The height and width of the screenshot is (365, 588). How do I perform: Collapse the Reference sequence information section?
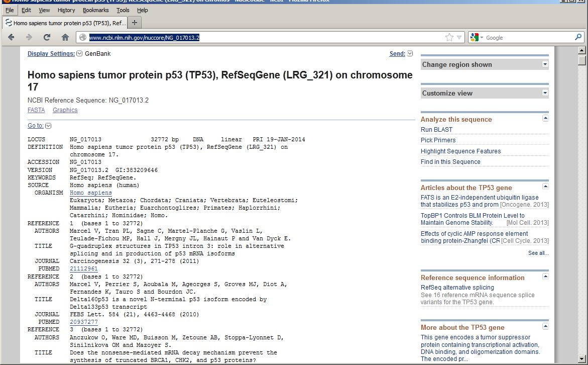pyautogui.click(x=545, y=277)
